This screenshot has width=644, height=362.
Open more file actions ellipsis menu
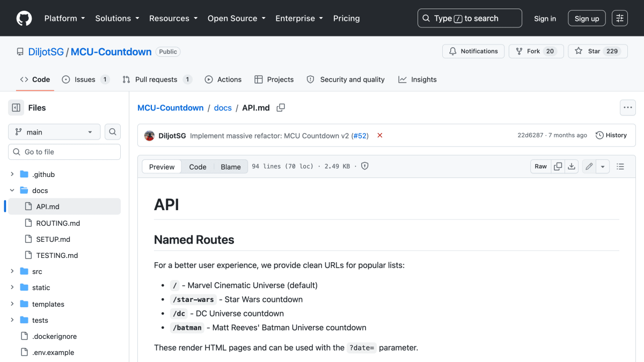click(x=628, y=108)
